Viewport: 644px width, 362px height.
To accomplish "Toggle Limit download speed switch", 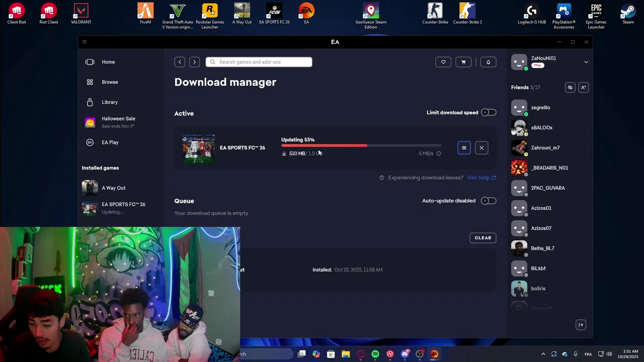I will coord(489,113).
